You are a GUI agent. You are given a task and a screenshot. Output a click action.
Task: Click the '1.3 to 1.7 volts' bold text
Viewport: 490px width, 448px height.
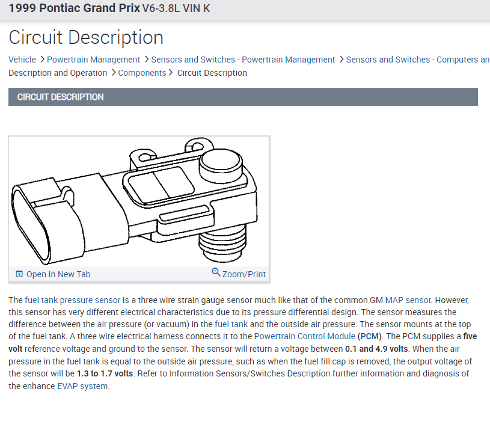point(105,373)
